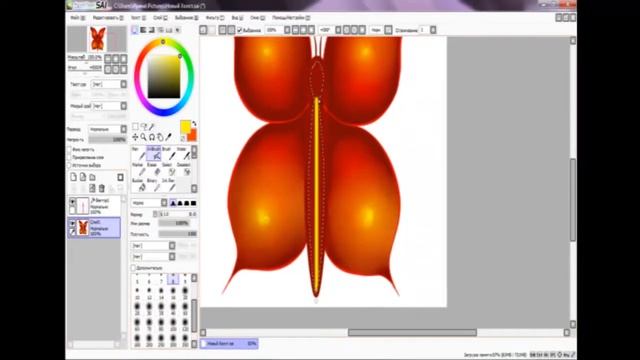Select brush size 8 preset
Screen dimensions: 640x360
pos(173,280)
